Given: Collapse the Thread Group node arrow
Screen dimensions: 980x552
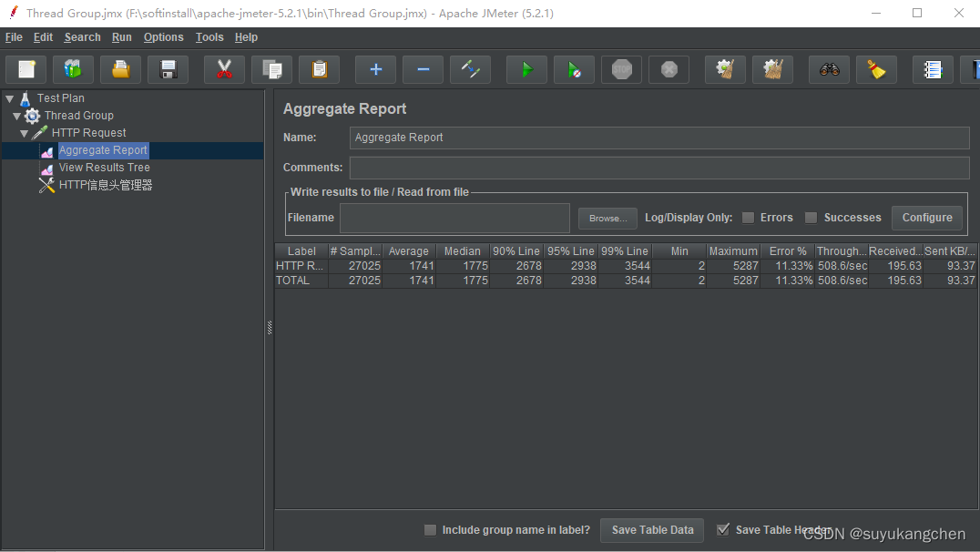Looking at the screenshot, I should (17, 117).
